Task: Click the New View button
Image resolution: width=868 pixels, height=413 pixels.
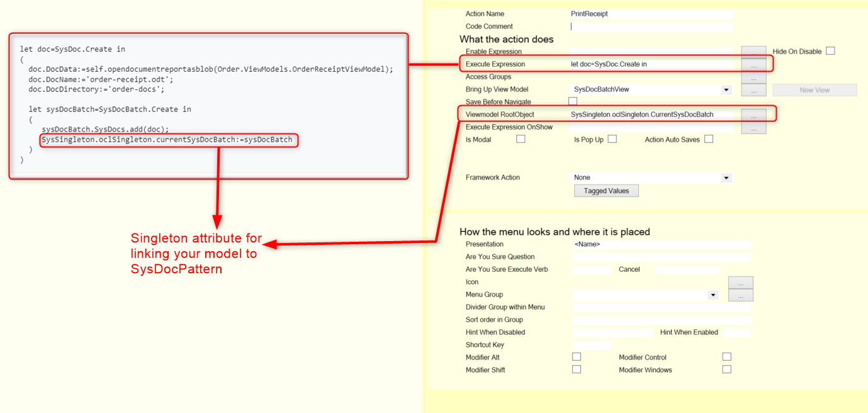Action: point(814,90)
